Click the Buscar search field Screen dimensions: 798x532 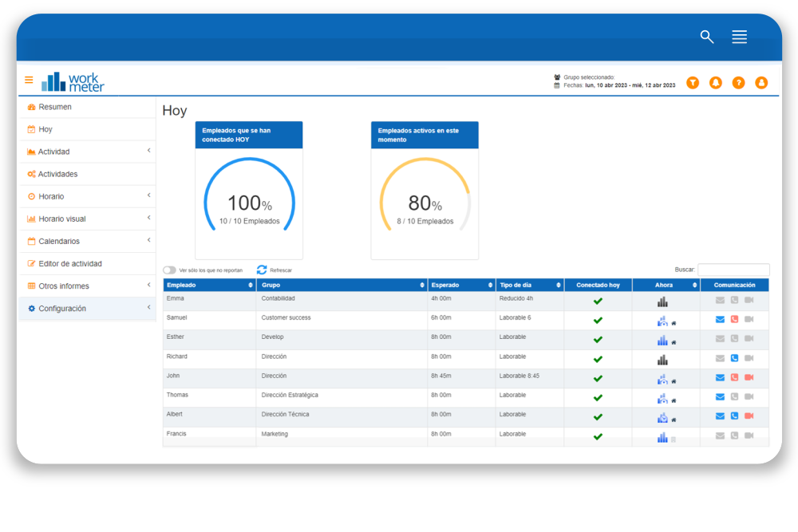pyautogui.click(x=733, y=270)
